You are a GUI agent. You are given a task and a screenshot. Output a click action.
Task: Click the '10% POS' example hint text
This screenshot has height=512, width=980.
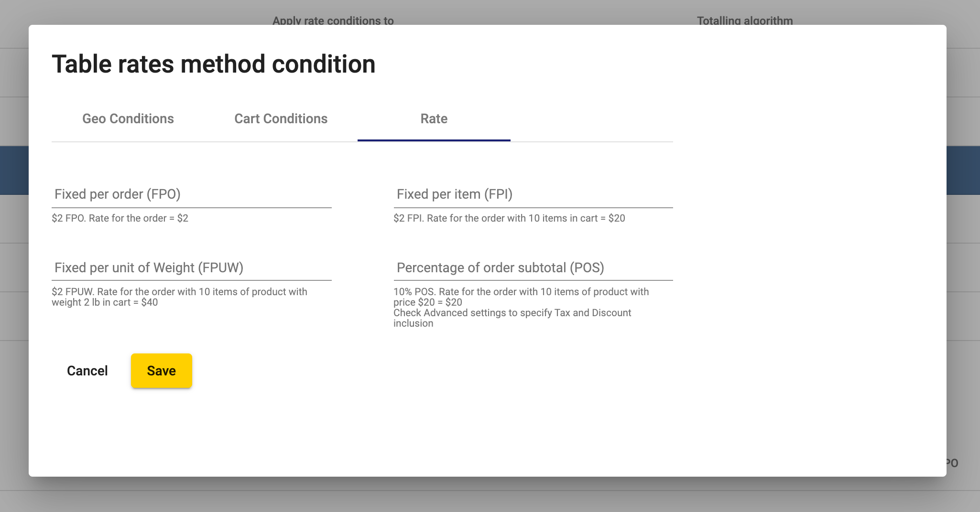coord(521,297)
